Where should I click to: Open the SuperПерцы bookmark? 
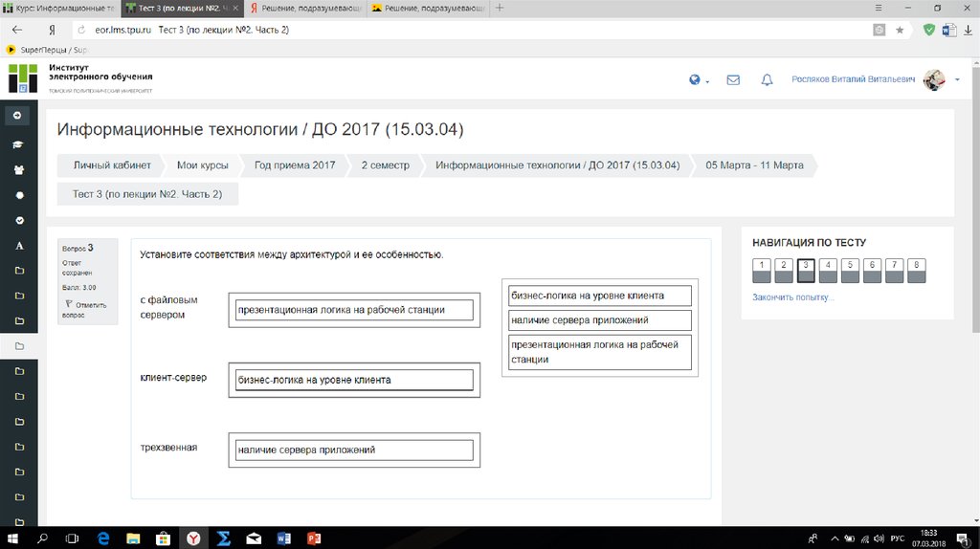coord(48,50)
